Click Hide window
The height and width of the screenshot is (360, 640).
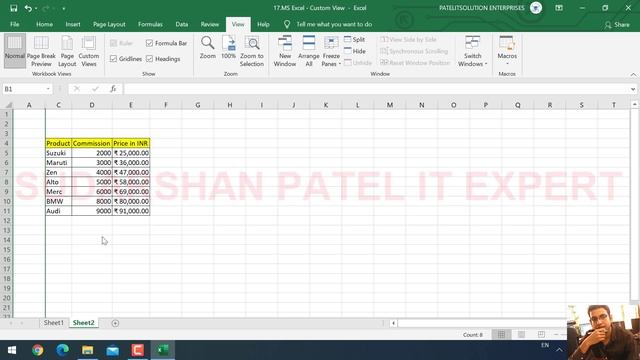tap(354, 51)
